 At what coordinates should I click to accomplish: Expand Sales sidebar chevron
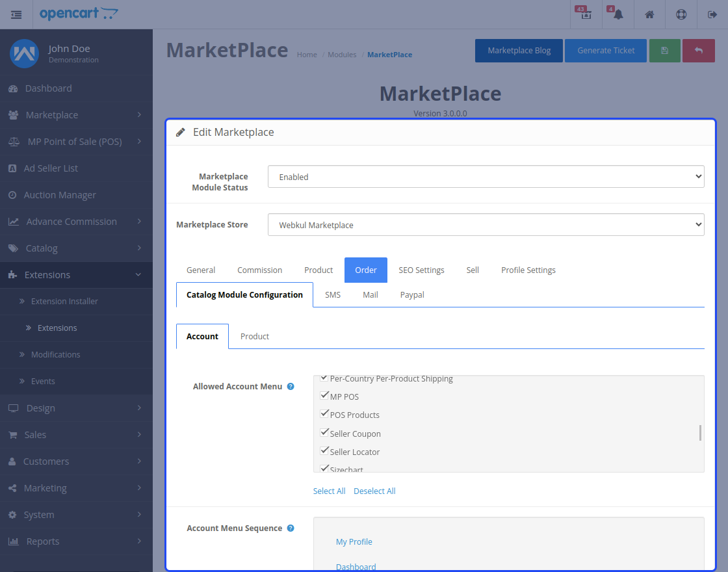click(x=139, y=435)
